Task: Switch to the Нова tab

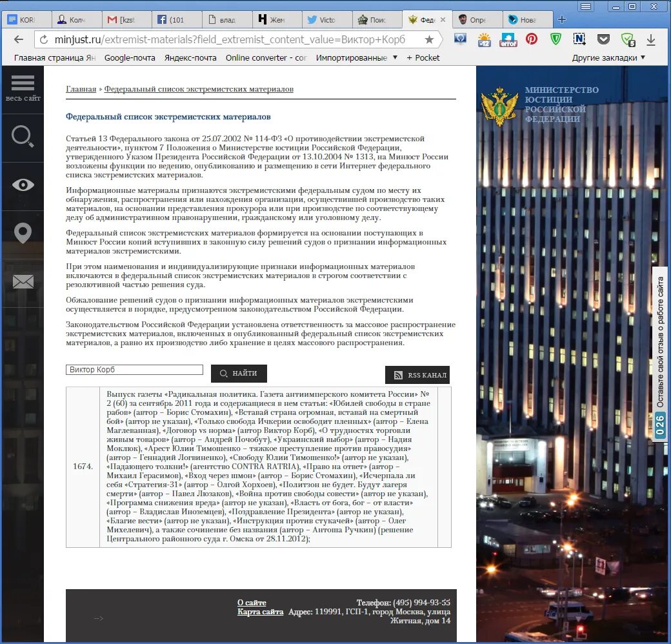Action: point(526,20)
